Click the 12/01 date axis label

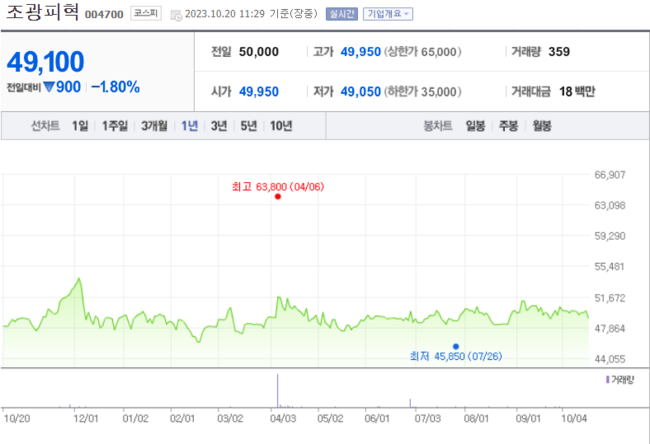pos(86,419)
